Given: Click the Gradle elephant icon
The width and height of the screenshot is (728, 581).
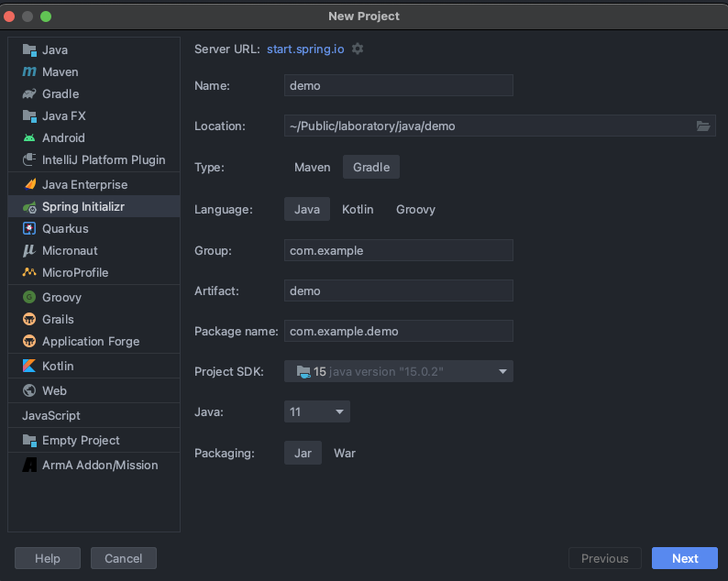Looking at the screenshot, I should [x=29, y=94].
